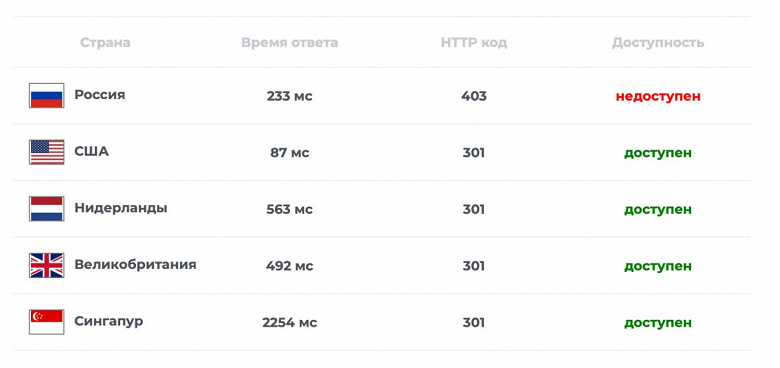This screenshot has width=780, height=368.
Task: Click the Russia flag icon
Action: pos(46,95)
